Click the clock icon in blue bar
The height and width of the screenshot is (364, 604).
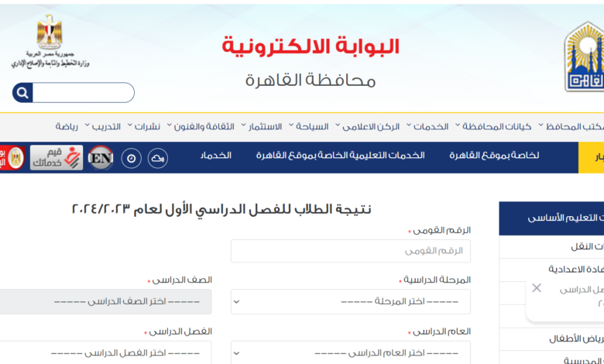coord(132,158)
